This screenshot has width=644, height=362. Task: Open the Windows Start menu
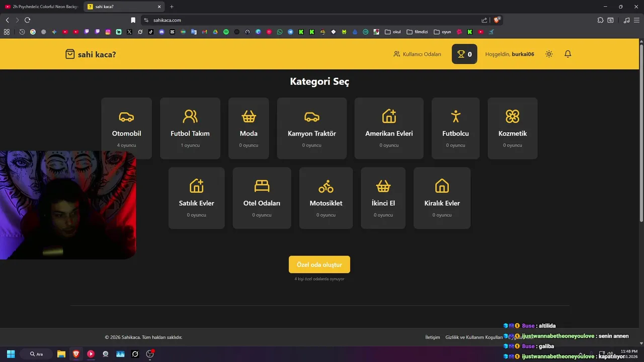[x=11, y=354]
